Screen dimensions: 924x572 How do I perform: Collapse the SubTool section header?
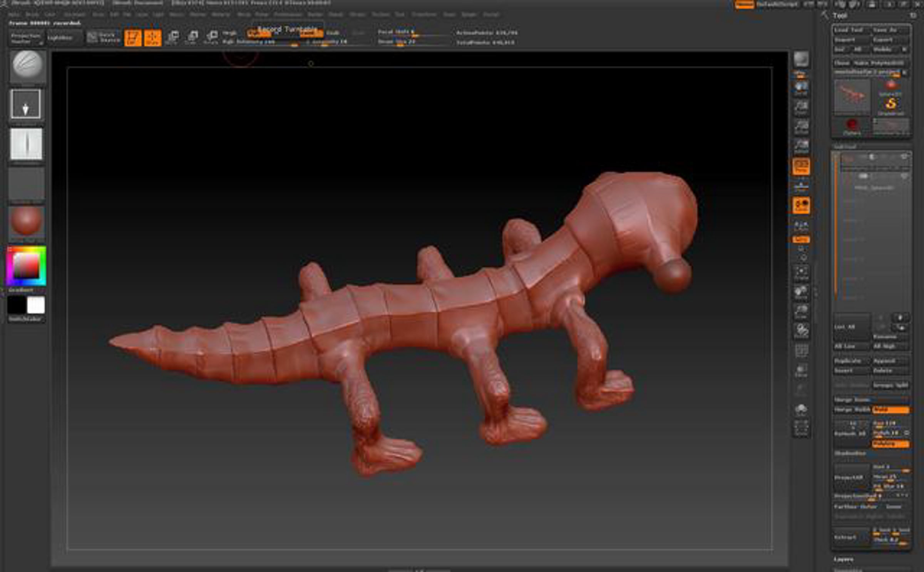pyautogui.click(x=845, y=147)
